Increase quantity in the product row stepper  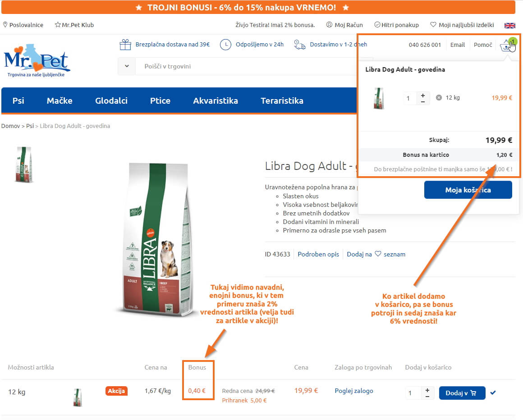427,390
